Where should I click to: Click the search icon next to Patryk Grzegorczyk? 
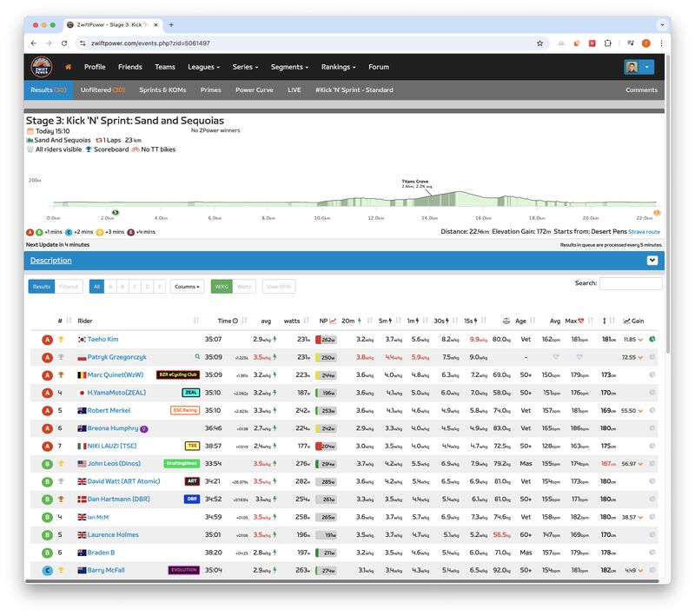pos(197,357)
